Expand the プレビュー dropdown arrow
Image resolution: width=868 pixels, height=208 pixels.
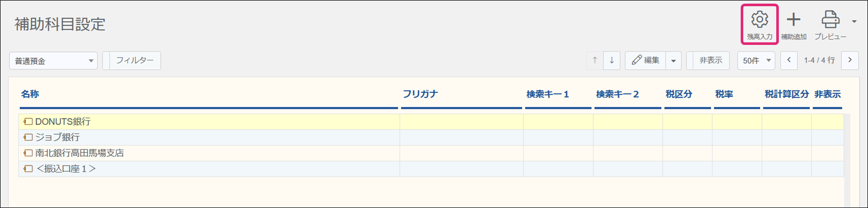[854, 22]
